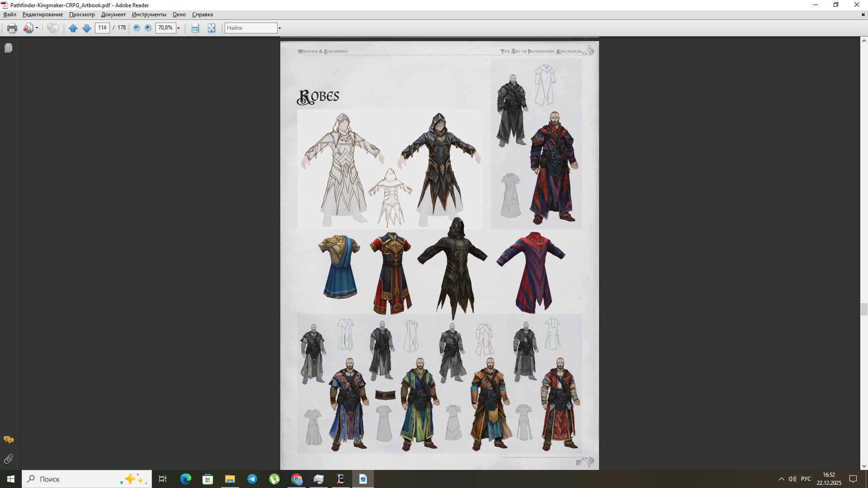Open Telegram from the taskbar

point(252,479)
